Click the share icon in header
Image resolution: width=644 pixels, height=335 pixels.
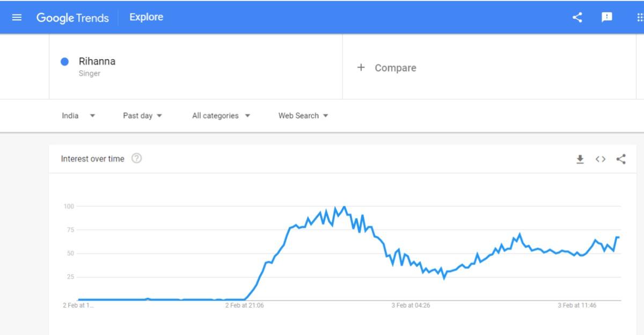click(577, 17)
